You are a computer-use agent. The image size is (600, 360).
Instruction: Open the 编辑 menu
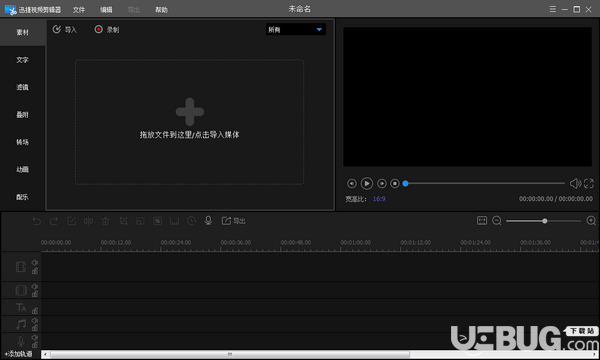point(106,10)
